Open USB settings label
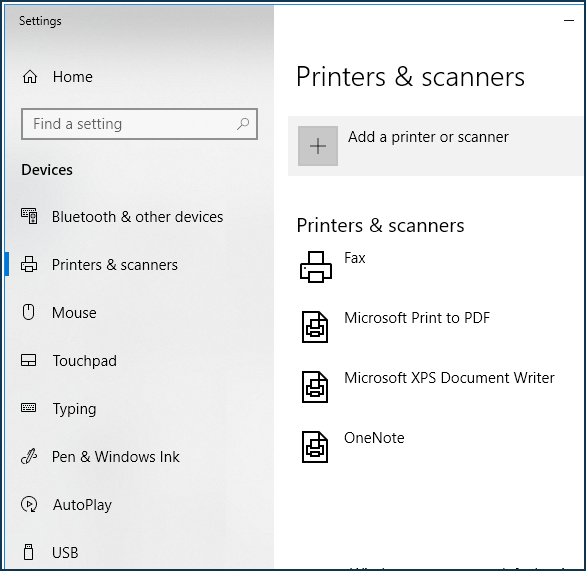This screenshot has width=586, height=571. [65, 553]
